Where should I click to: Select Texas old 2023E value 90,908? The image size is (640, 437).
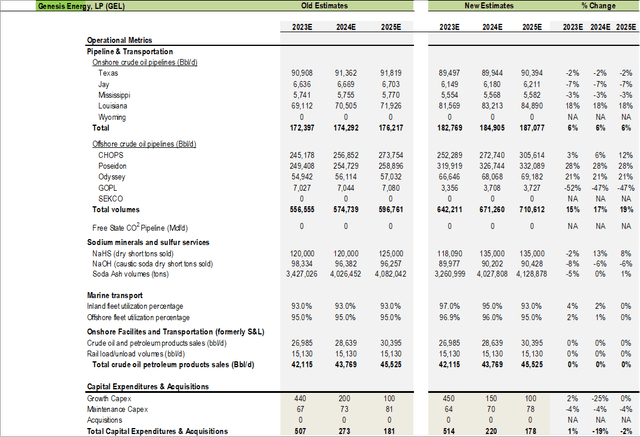[x=302, y=73]
